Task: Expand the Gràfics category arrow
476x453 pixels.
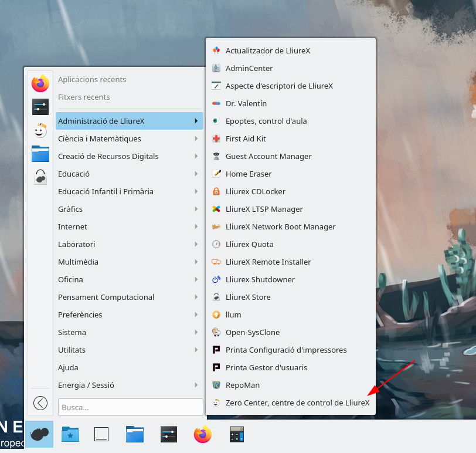Action: pos(196,209)
